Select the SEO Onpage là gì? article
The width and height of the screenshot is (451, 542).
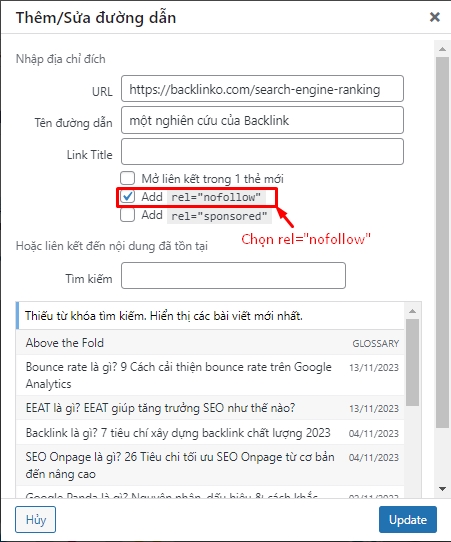tap(210, 465)
